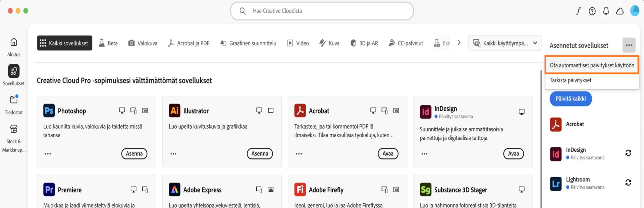
Task: Select the Kaikki sovellukset tab
Action: (64, 43)
